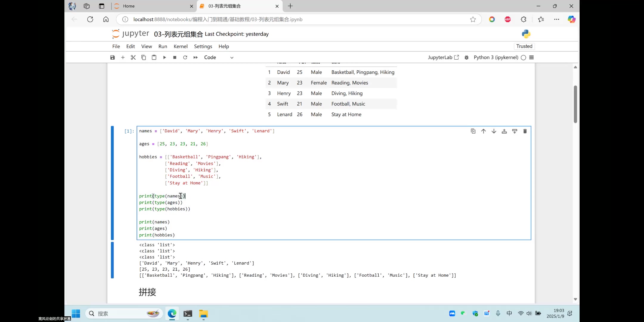The height and width of the screenshot is (322, 644).
Task: Save the notebook with the disk icon
Action: click(x=112, y=58)
